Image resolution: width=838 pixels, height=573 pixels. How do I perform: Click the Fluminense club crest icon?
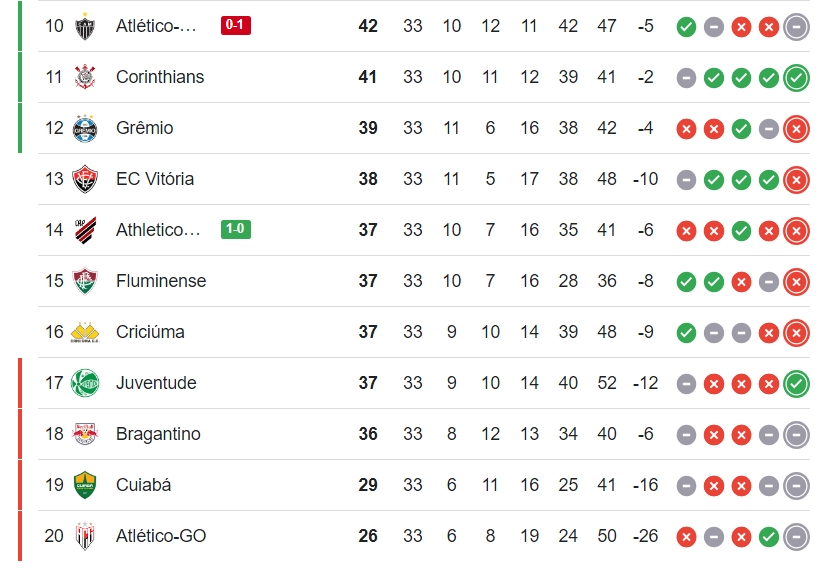(85, 281)
